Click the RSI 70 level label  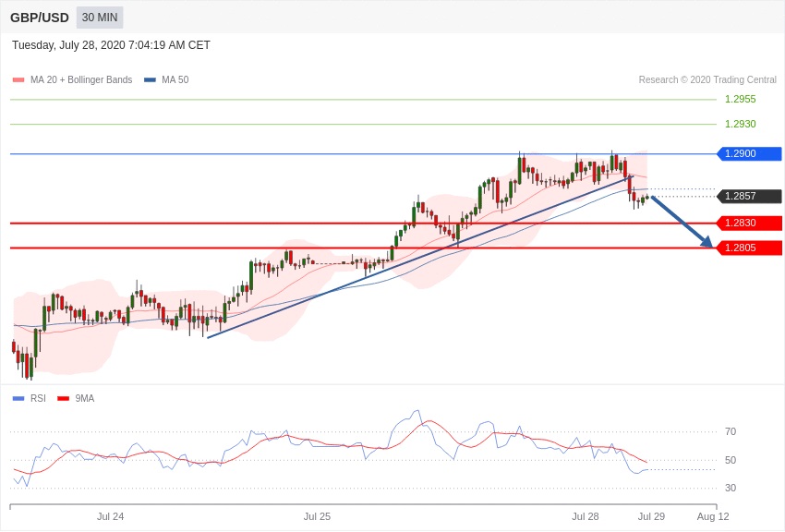pos(731,431)
